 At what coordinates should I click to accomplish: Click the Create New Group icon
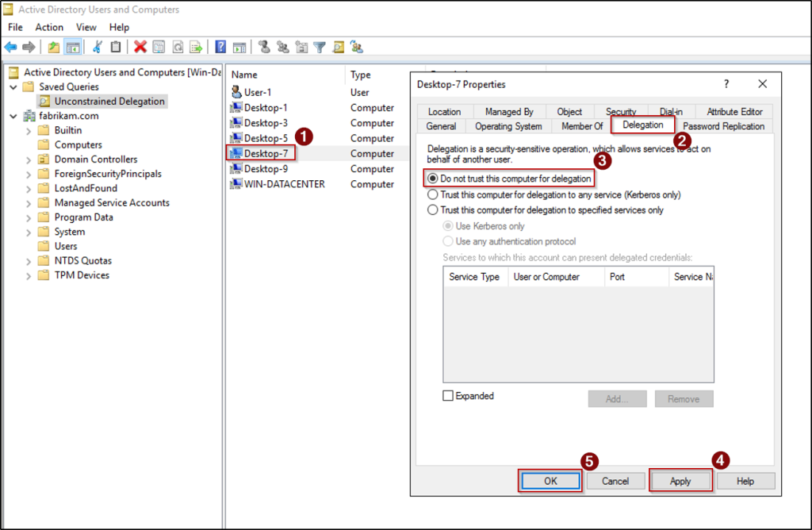[x=282, y=46]
